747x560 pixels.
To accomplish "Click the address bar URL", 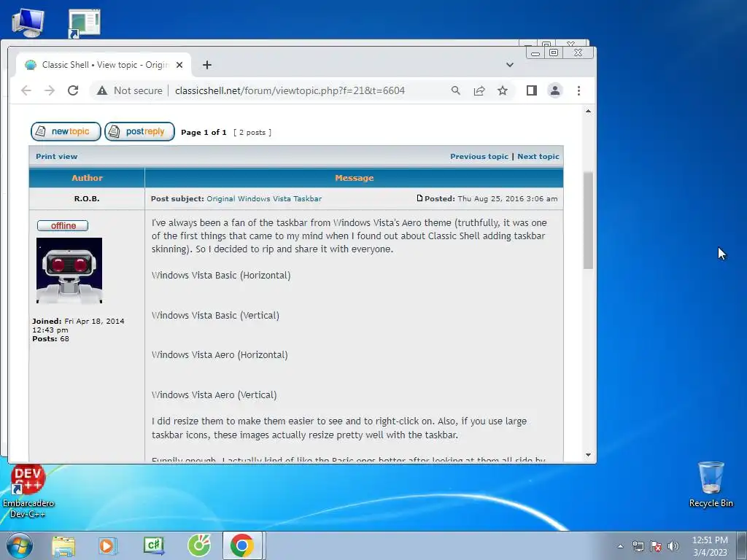I will (x=290, y=90).
